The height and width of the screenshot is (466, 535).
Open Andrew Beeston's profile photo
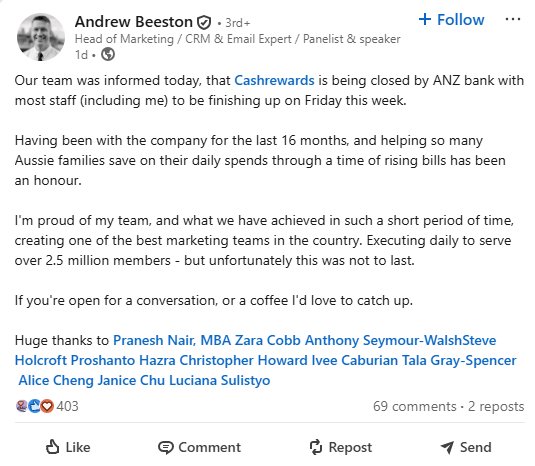pos(41,37)
